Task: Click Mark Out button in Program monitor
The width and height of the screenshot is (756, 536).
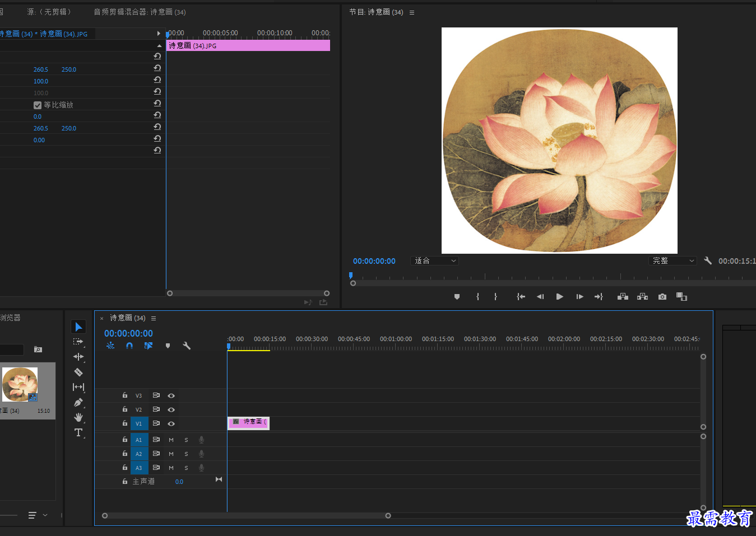Action: [x=495, y=297]
